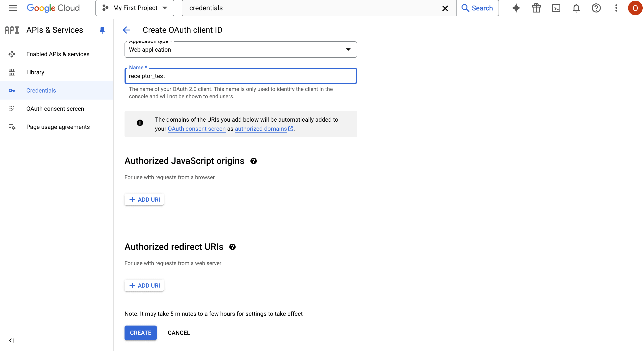This screenshot has width=644, height=351.
Task: Click the OAuth consent screen sidebar icon
Action: point(12,109)
